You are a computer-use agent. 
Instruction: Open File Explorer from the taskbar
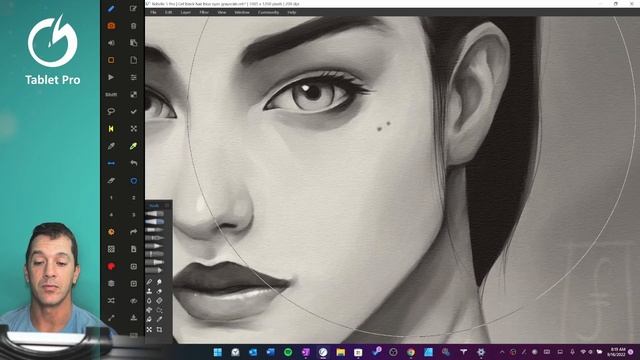tap(341, 352)
